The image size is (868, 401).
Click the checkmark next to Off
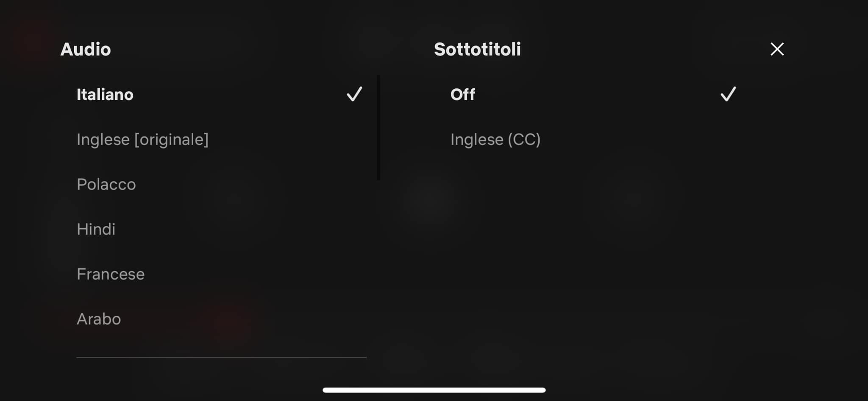728,94
